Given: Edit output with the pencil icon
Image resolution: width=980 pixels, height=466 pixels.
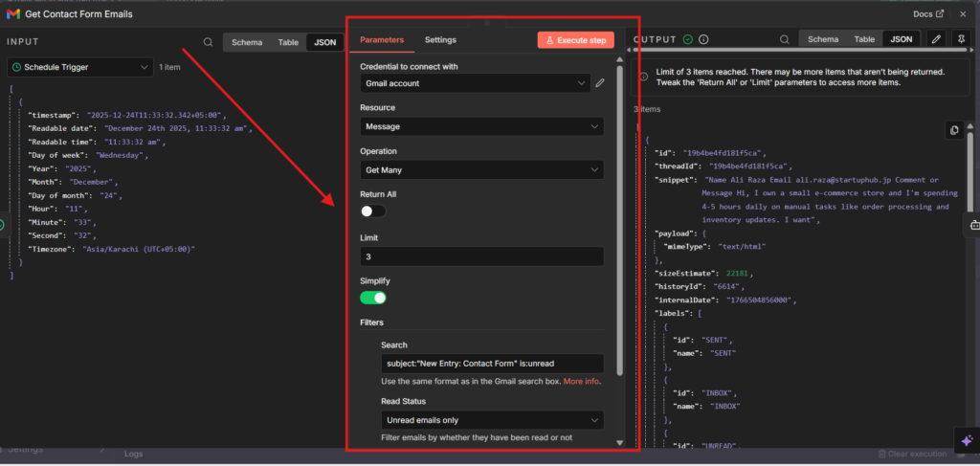Looking at the screenshot, I should (x=936, y=38).
